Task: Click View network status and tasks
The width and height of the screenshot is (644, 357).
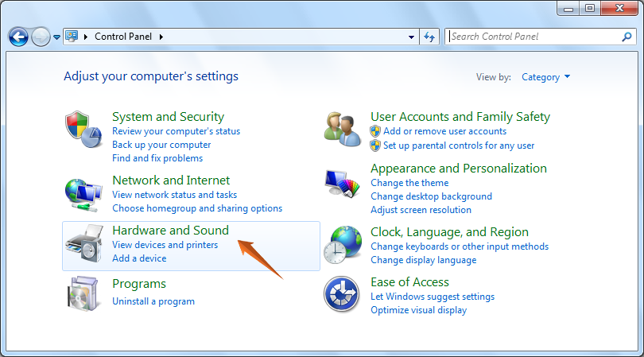Action: [x=175, y=195]
